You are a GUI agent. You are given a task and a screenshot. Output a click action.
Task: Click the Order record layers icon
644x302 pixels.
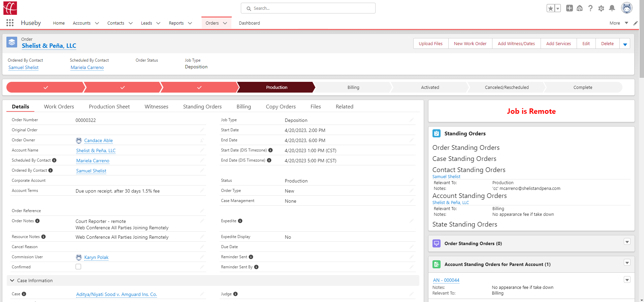point(12,42)
